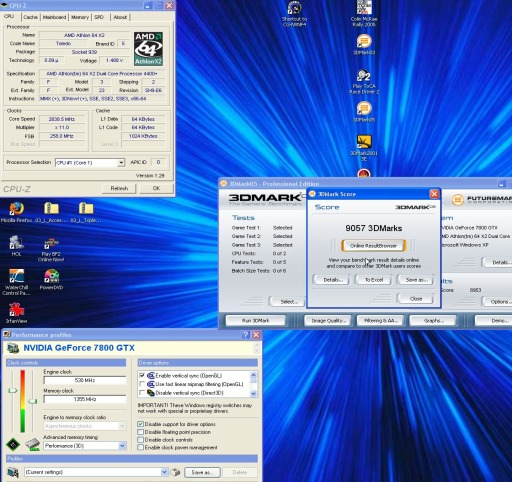The width and height of the screenshot is (512, 482).
Task: Click OpenGL icon for Enable vertical sync
Action: click(151, 375)
